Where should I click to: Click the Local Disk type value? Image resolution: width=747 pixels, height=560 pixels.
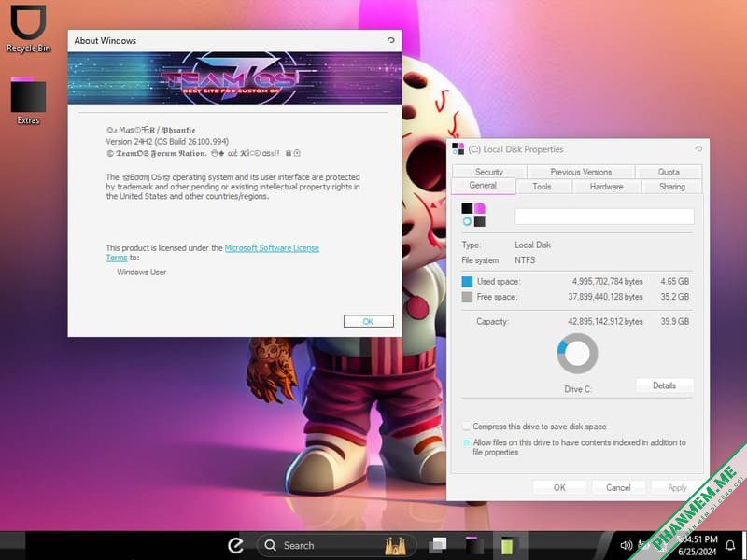click(x=532, y=245)
